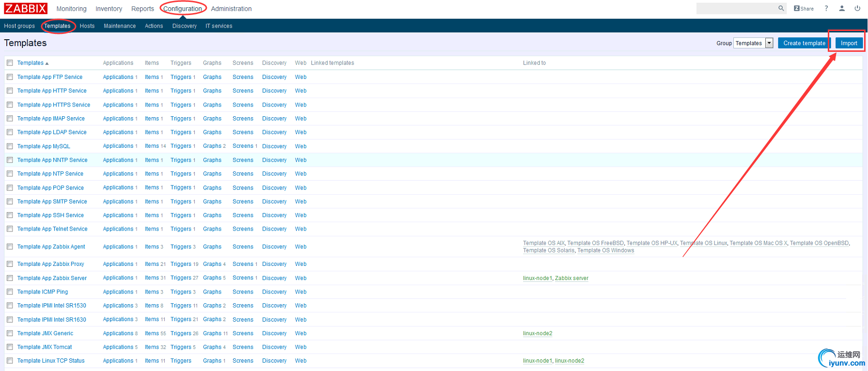This screenshot has width=868, height=371.
Task: Tick the select-all templates checkbox
Action: (10, 63)
